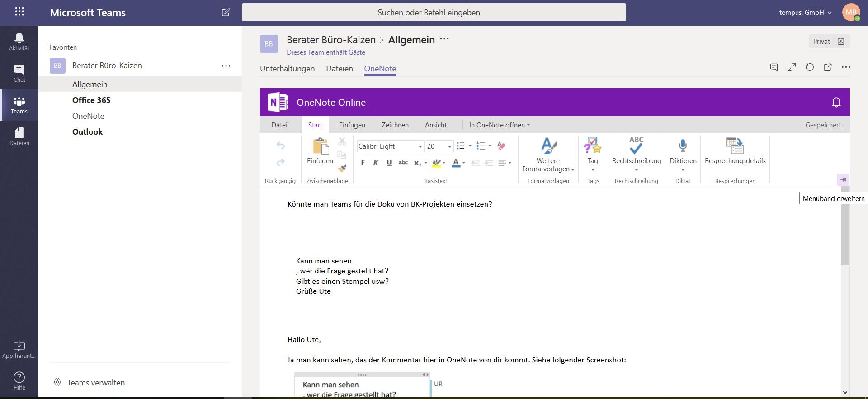
Task: Open the Teams app launcher grid
Action: tap(19, 12)
